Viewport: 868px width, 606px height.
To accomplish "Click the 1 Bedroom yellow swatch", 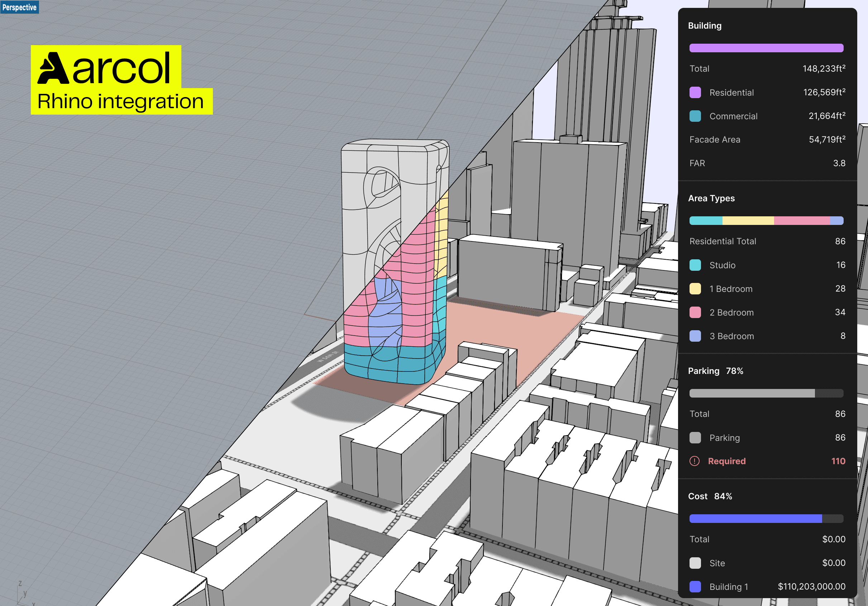I will (x=695, y=289).
